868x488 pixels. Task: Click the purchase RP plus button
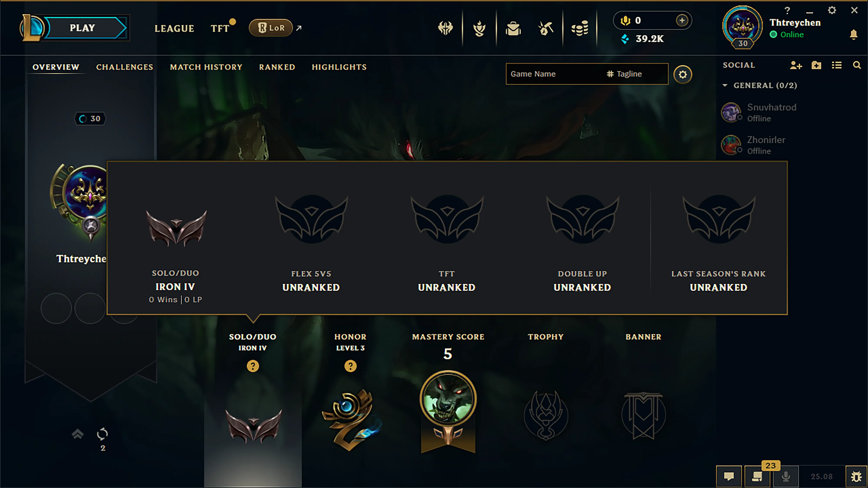682,20
